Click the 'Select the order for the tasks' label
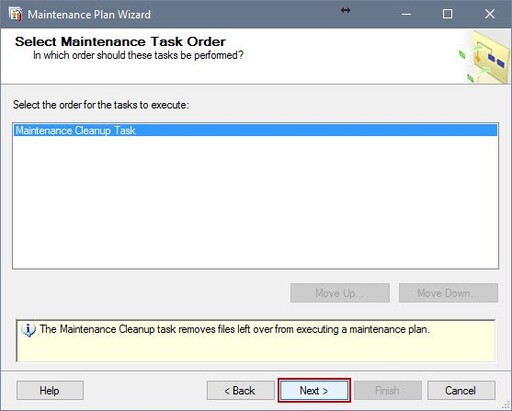Viewport: 512px width, 411px height. click(101, 105)
